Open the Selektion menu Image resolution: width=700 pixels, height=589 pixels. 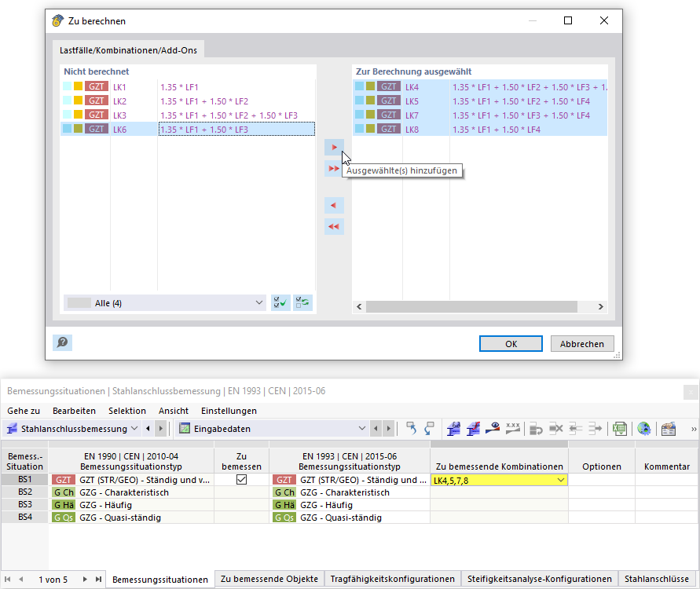pyautogui.click(x=127, y=411)
